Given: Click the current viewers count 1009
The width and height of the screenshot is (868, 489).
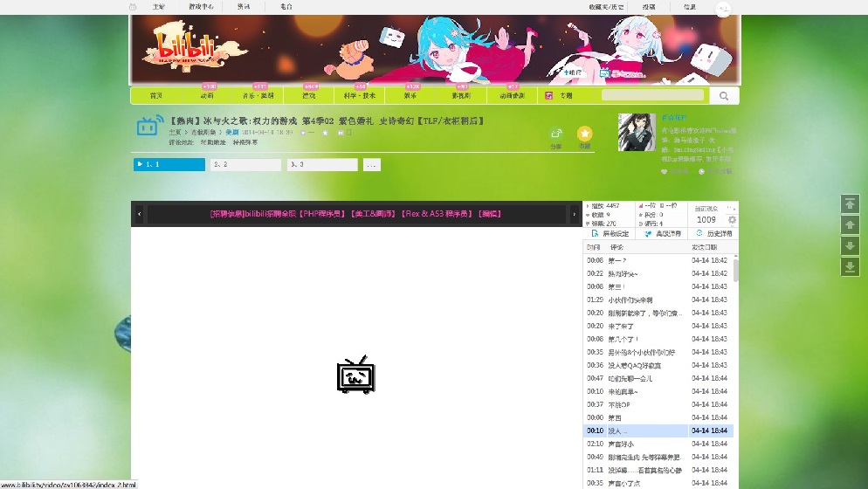Looking at the screenshot, I should click(x=706, y=220).
